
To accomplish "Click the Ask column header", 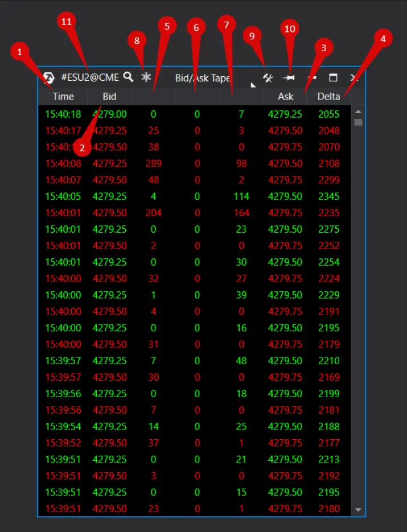I will point(285,97).
